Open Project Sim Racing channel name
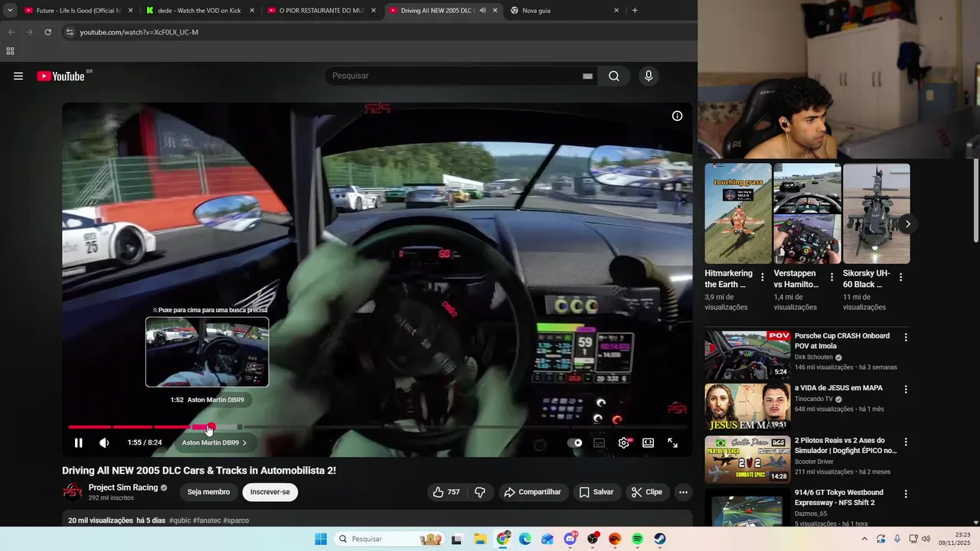980x551 pixels. [x=123, y=487]
